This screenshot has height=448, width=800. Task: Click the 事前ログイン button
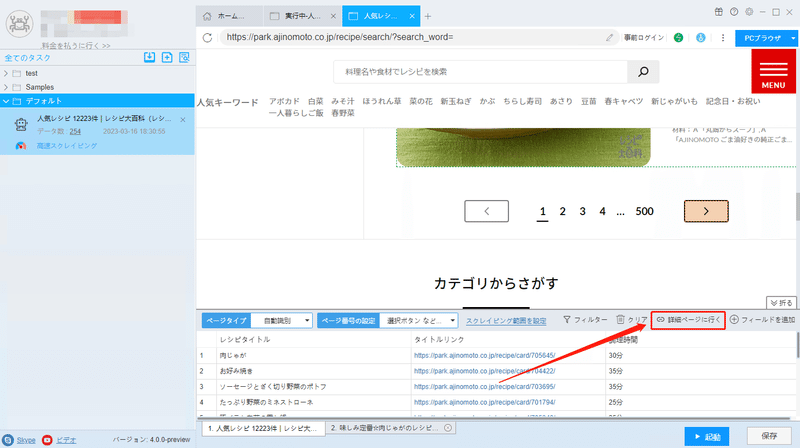644,38
